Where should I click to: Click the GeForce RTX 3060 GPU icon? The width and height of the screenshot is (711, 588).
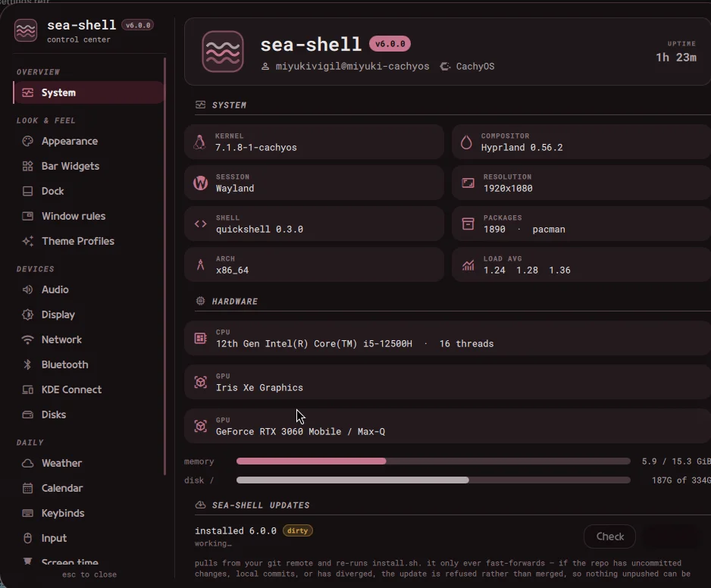(x=200, y=426)
